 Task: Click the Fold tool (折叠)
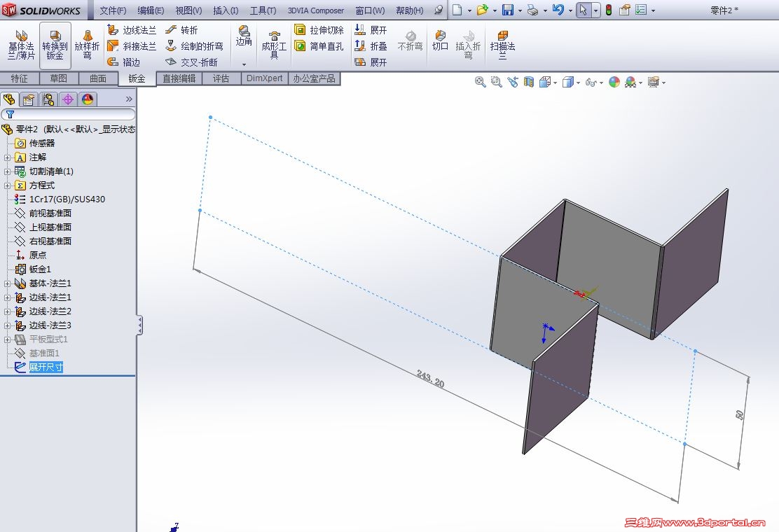coord(371,46)
